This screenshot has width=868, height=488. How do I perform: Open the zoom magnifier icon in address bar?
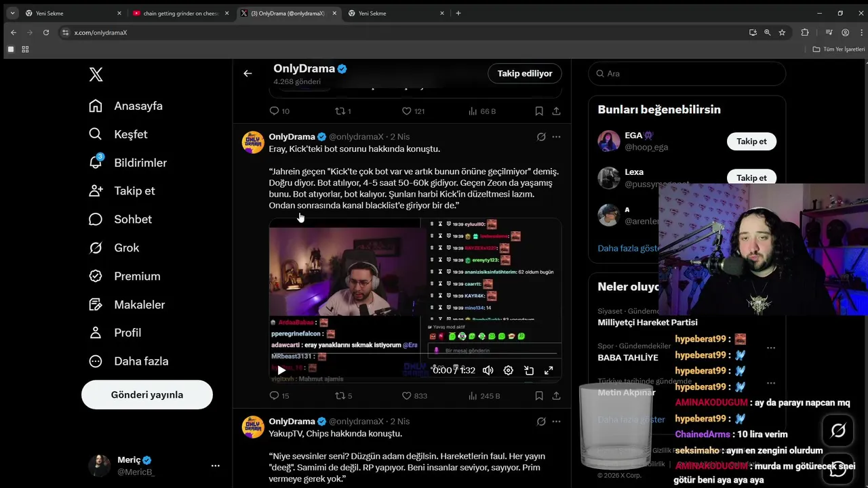767,32
